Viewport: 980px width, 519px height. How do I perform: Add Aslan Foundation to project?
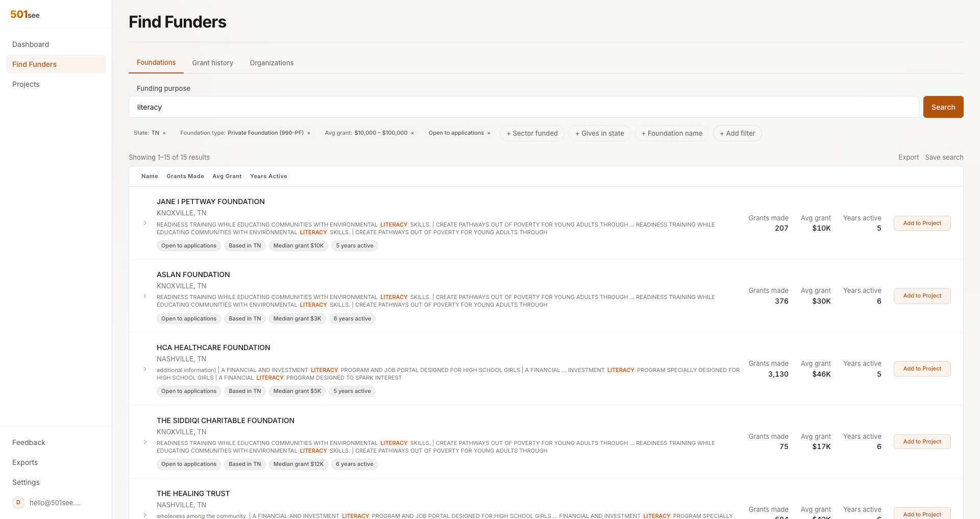(x=922, y=296)
